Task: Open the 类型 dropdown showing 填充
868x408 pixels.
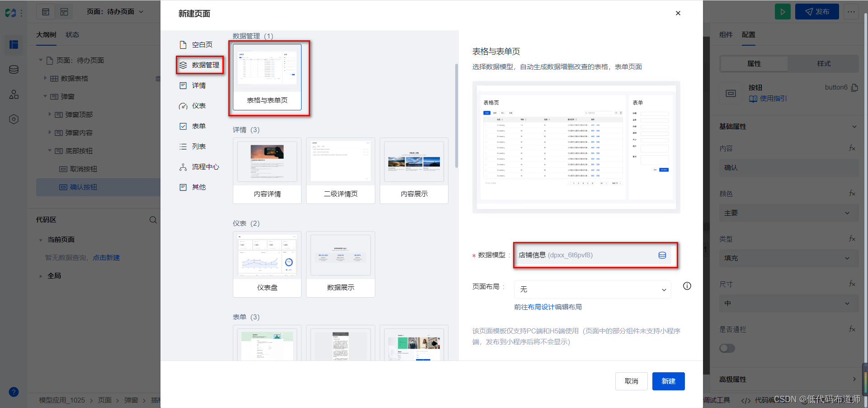Action: pos(789,258)
